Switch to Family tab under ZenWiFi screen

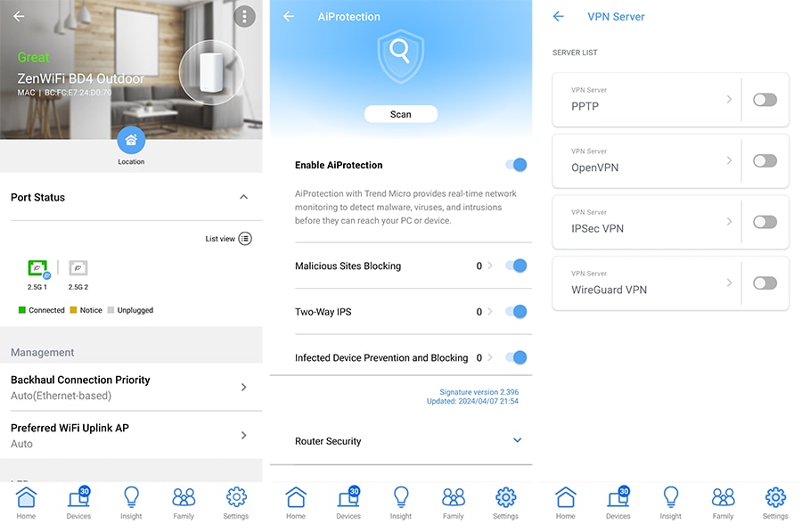(x=184, y=502)
